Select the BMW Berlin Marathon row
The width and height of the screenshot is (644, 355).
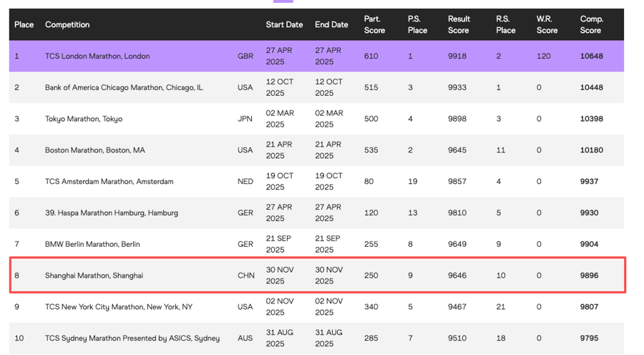click(94, 245)
